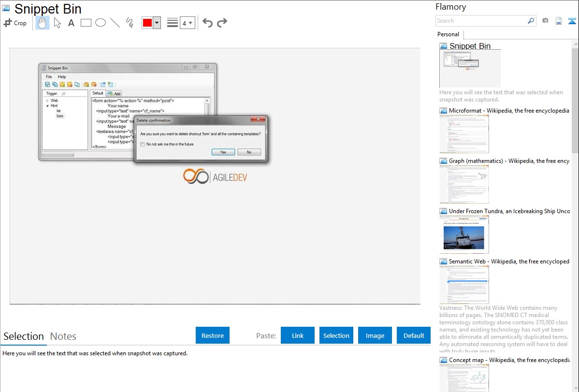Click the snapshot list scroll-down arrow
579x392 pixels.
point(575,388)
